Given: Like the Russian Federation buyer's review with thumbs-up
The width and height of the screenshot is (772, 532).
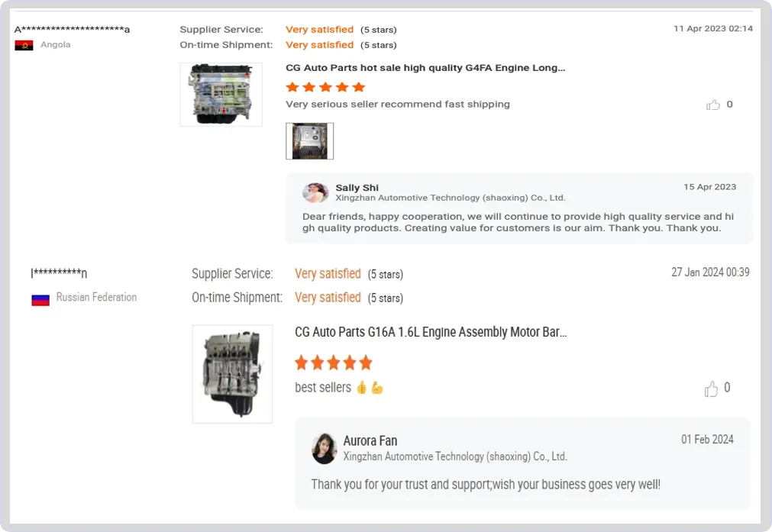Looking at the screenshot, I should [x=711, y=389].
